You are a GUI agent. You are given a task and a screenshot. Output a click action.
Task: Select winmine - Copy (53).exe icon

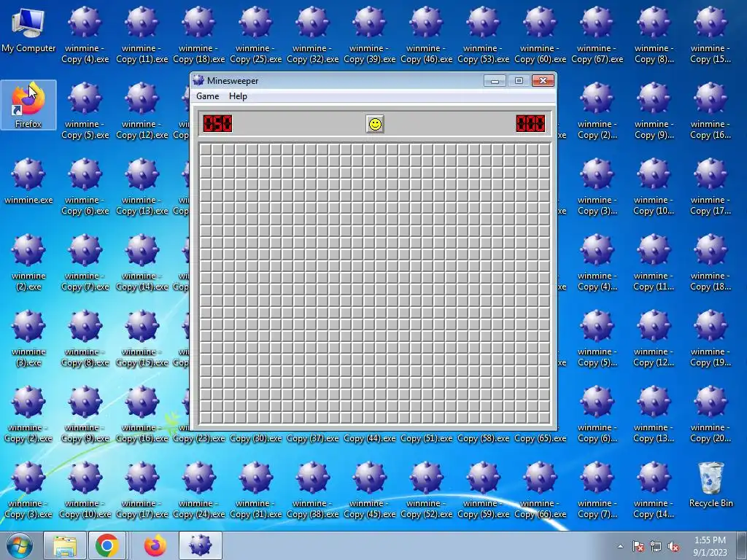(x=483, y=35)
